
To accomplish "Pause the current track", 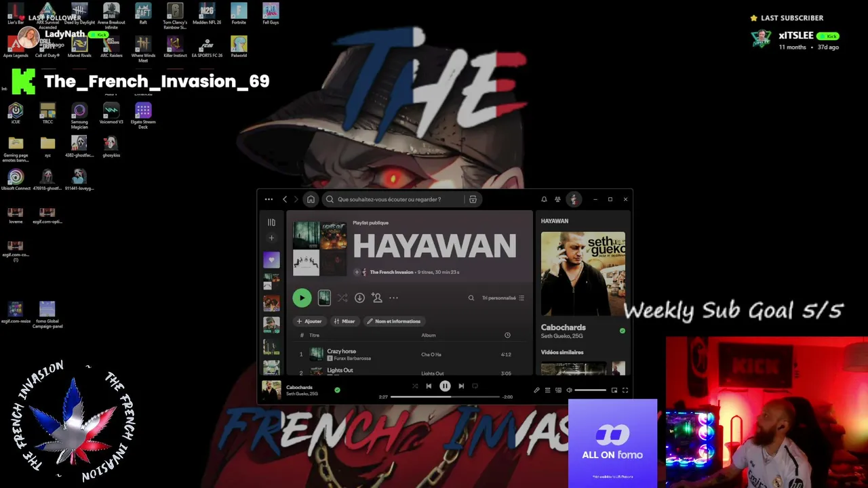I will click(x=445, y=386).
